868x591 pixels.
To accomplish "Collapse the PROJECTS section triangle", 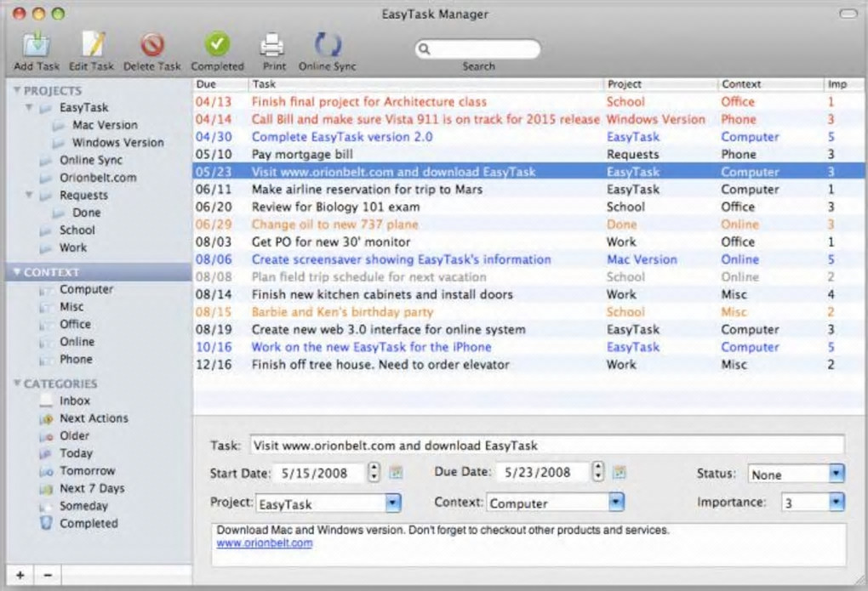I will pos(16,90).
